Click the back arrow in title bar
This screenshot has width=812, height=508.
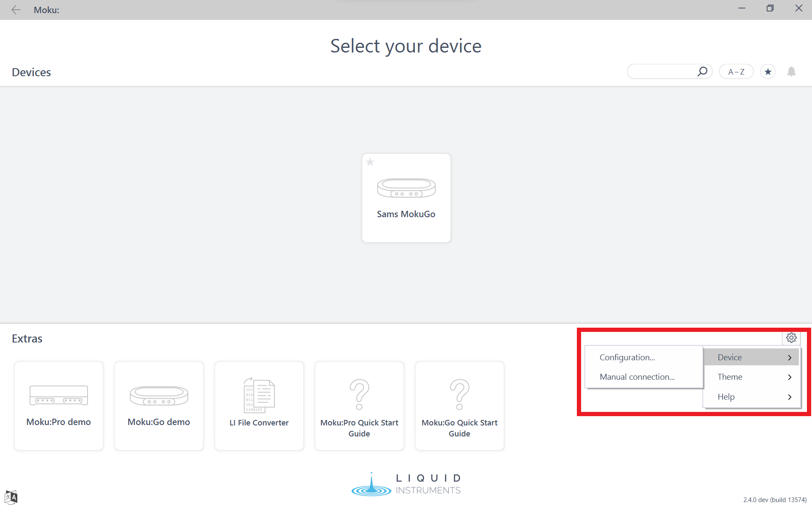pyautogui.click(x=16, y=10)
